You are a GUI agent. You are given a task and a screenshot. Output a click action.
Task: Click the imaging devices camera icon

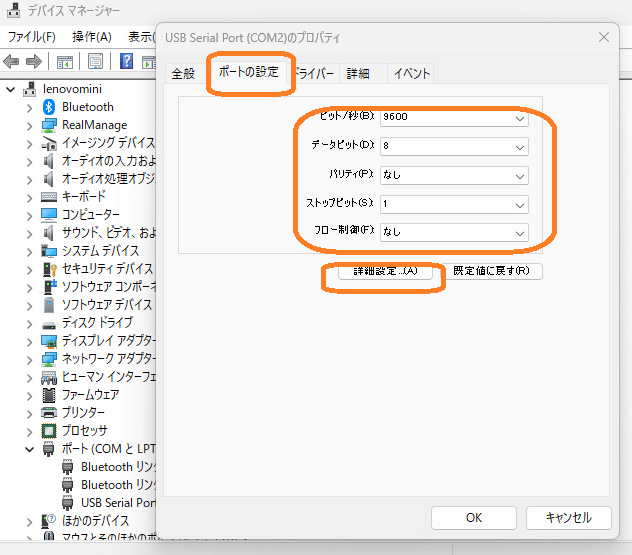[49, 143]
